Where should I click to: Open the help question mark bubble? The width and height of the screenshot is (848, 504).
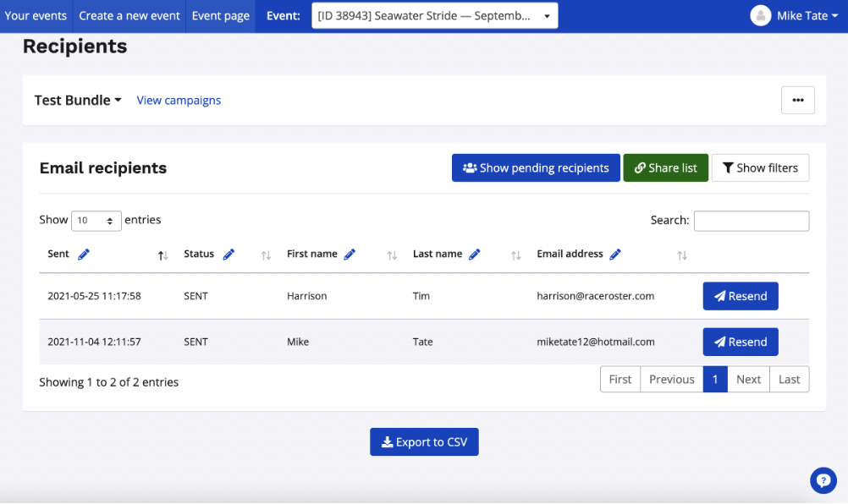pos(823,480)
